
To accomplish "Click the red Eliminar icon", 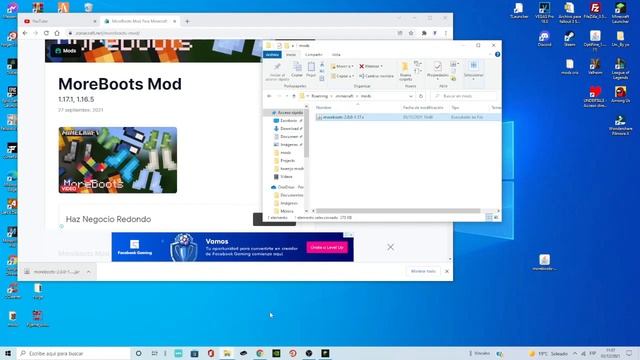I will (362, 66).
